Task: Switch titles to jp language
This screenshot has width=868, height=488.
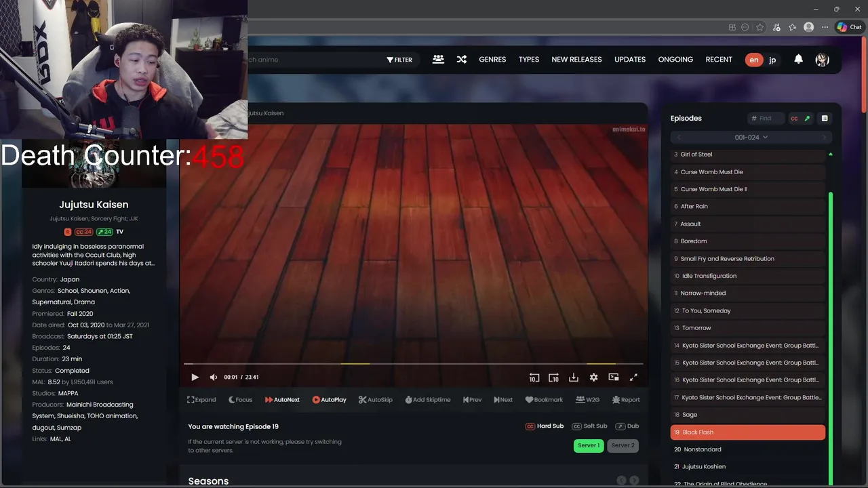Action: pyautogui.click(x=772, y=60)
